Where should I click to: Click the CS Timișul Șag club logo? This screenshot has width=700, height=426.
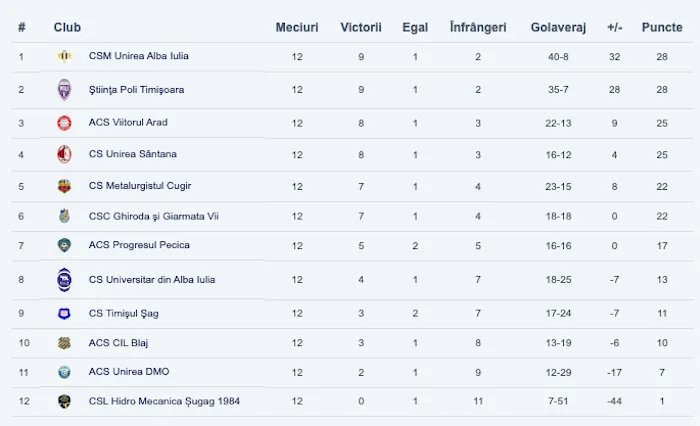tap(64, 314)
